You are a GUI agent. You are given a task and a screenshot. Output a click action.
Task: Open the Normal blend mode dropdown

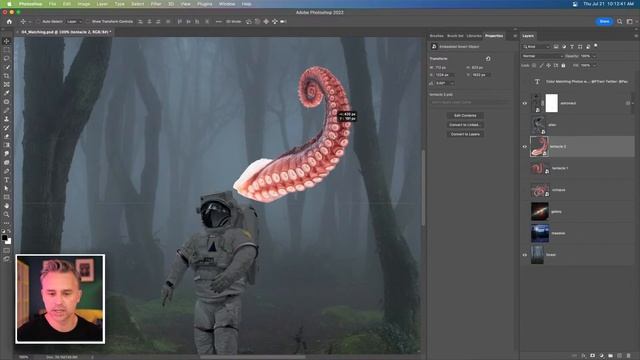[x=542, y=56]
